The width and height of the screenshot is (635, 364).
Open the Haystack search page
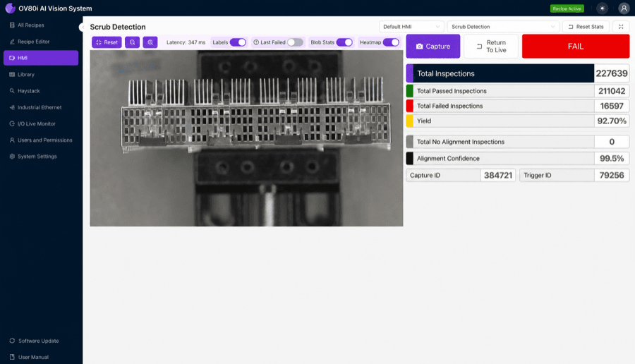coord(40,91)
